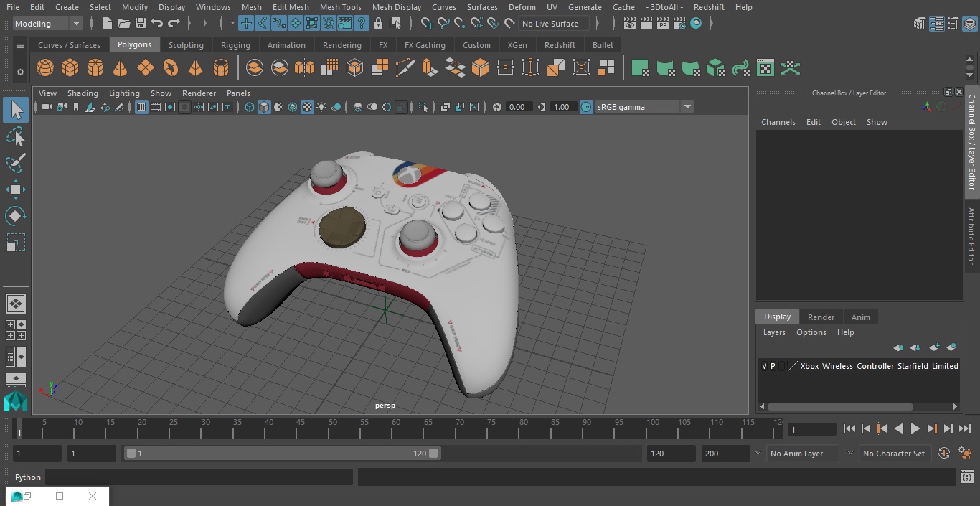Open the Modeling menu set dropdown

click(47, 24)
